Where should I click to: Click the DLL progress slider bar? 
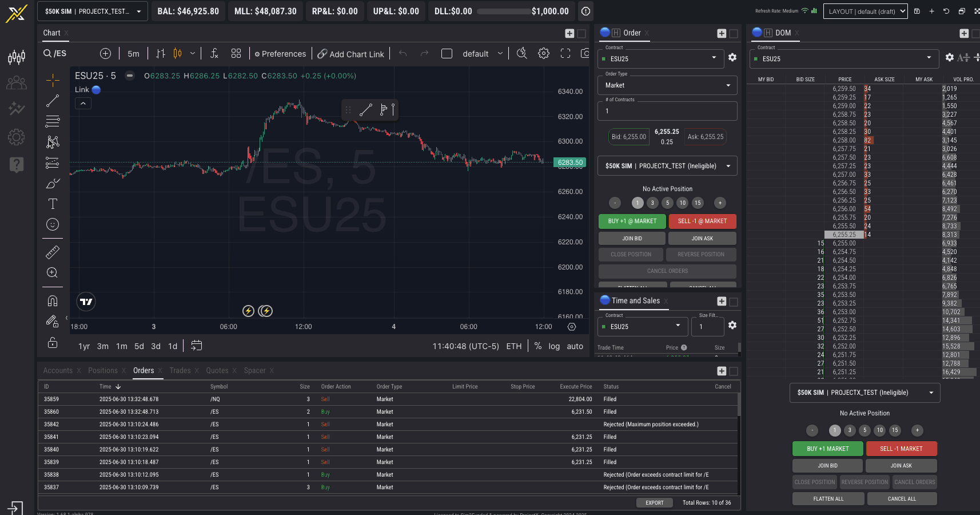(503, 11)
